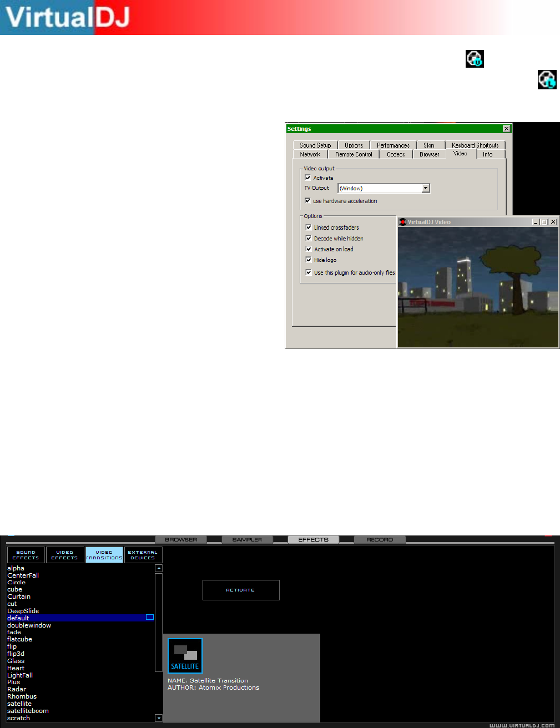Open Keyboard Shortcuts tab
Screen dimensions: 560x728
[x=475, y=145]
